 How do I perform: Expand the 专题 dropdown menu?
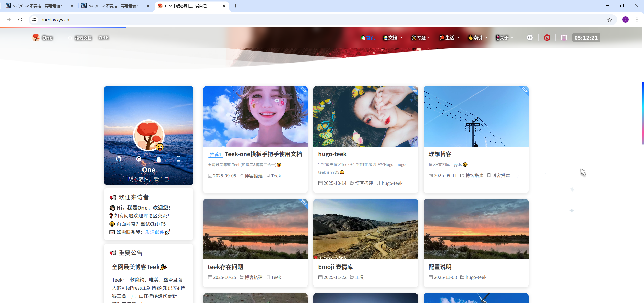click(421, 38)
